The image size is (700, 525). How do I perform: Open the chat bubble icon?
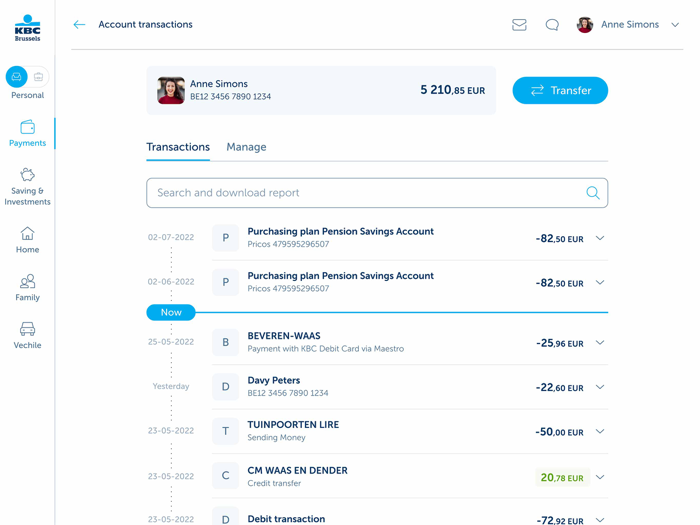click(x=552, y=25)
